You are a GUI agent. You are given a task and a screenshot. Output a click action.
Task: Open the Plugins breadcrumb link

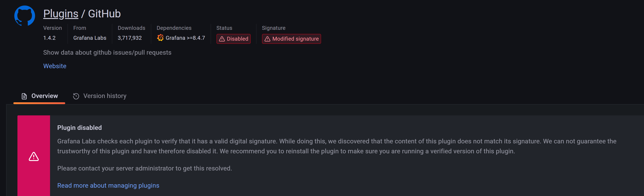61,14
